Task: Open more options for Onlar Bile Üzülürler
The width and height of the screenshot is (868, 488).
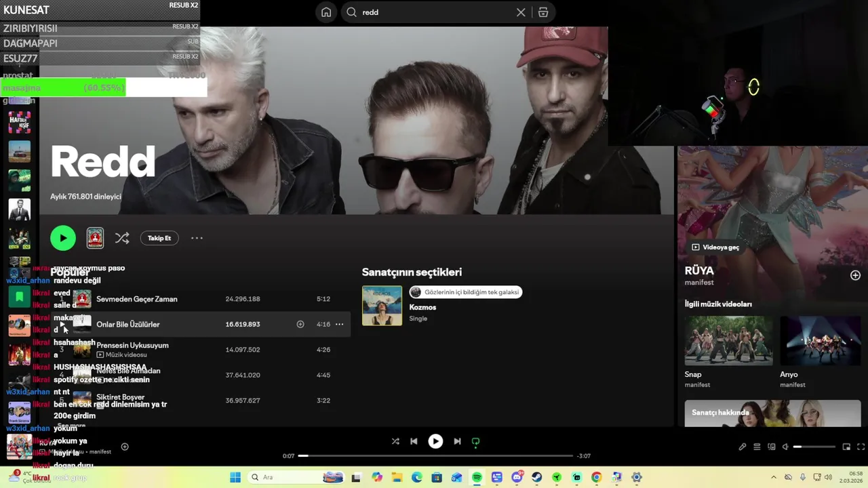Action: [x=339, y=324]
